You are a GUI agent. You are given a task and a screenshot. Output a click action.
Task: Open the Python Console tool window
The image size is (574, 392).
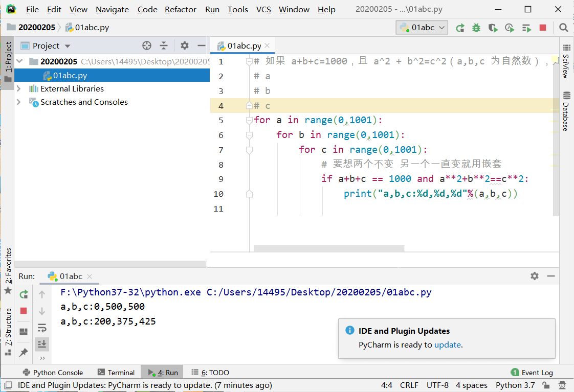pyautogui.click(x=53, y=372)
